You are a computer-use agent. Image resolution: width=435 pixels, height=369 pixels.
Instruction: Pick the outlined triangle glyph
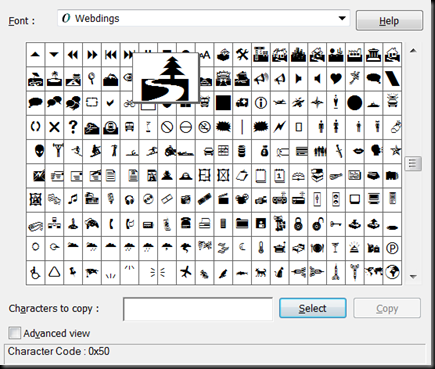point(54,272)
